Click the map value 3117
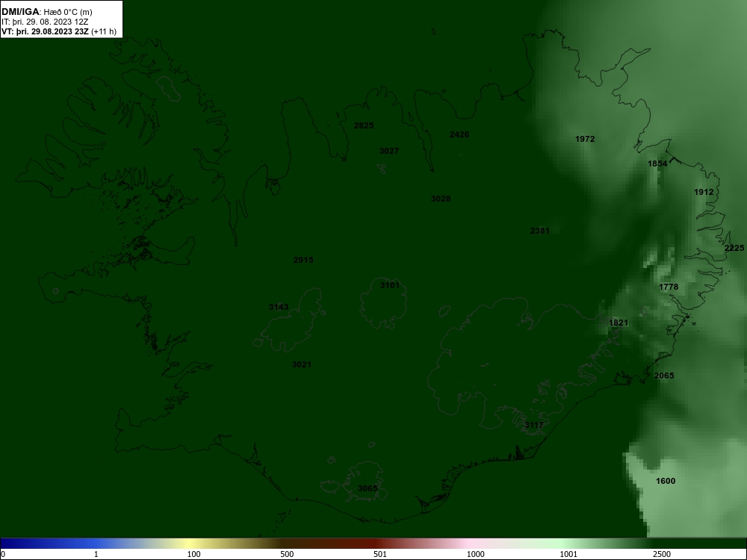Viewport: 747px width, 560px height. click(x=534, y=426)
